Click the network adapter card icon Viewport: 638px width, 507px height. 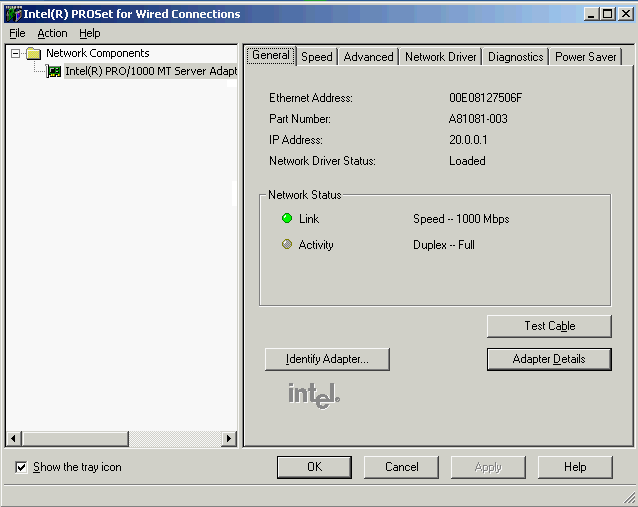click(53, 71)
